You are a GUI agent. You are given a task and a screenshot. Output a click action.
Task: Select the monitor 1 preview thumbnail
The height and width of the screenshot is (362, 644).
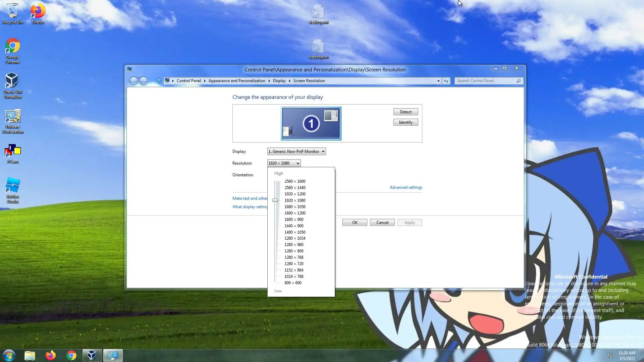pyautogui.click(x=311, y=123)
